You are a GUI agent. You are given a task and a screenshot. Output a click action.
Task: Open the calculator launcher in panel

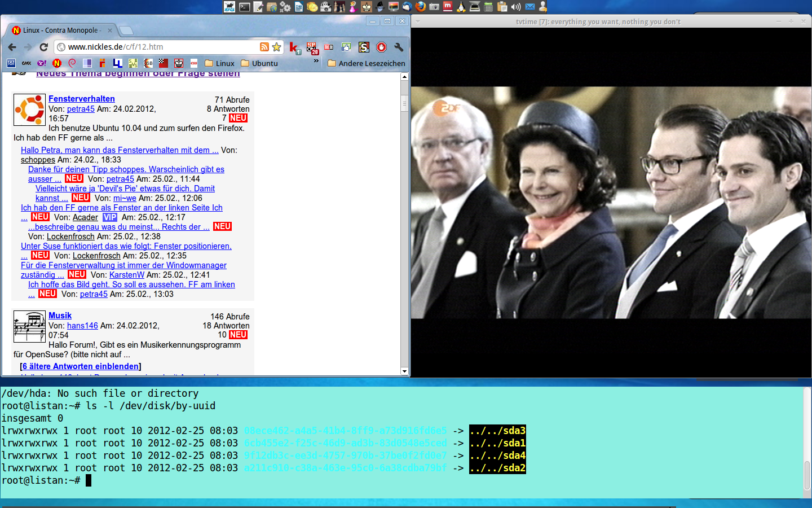[488, 7]
